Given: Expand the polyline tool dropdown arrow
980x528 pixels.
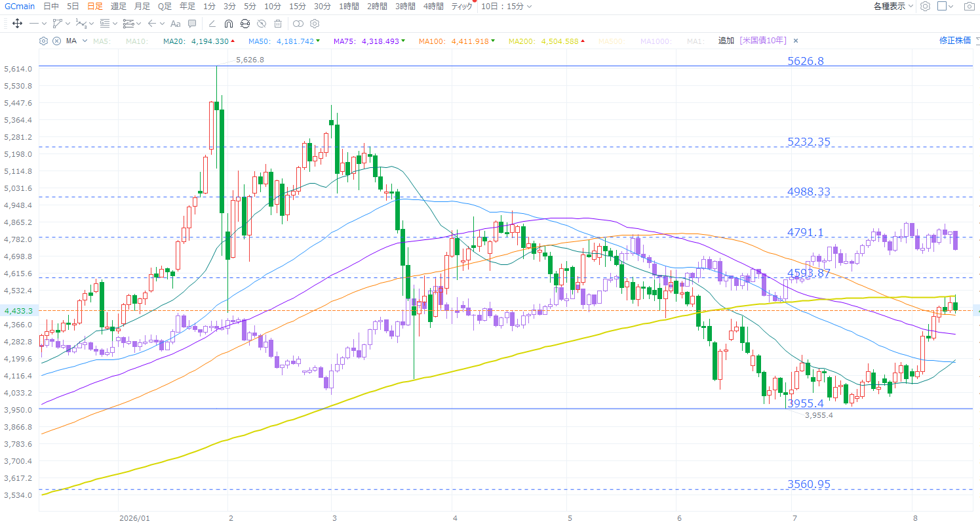Looking at the screenshot, I should [x=68, y=24].
